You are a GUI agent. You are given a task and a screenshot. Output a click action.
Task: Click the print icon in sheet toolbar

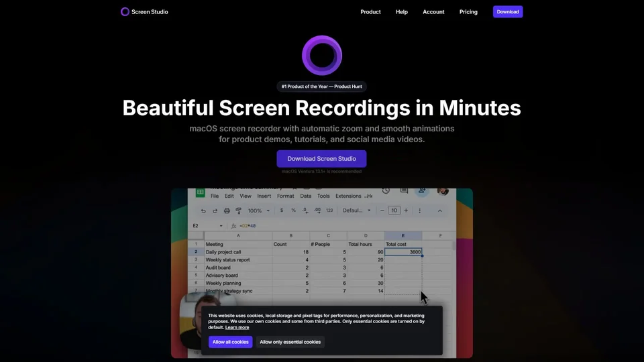click(x=227, y=210)
